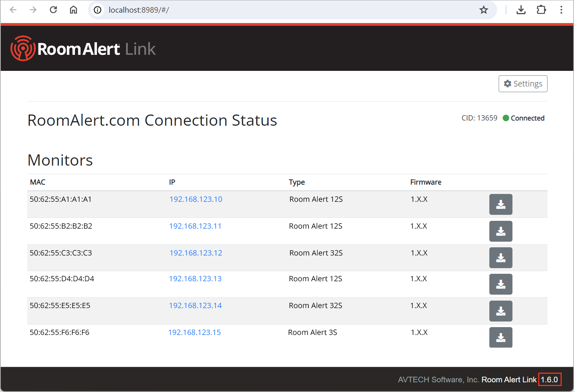Open the browser extensions puzzle icon
The width and height of the screenshot is (574, 392).
tap(541, 10)
